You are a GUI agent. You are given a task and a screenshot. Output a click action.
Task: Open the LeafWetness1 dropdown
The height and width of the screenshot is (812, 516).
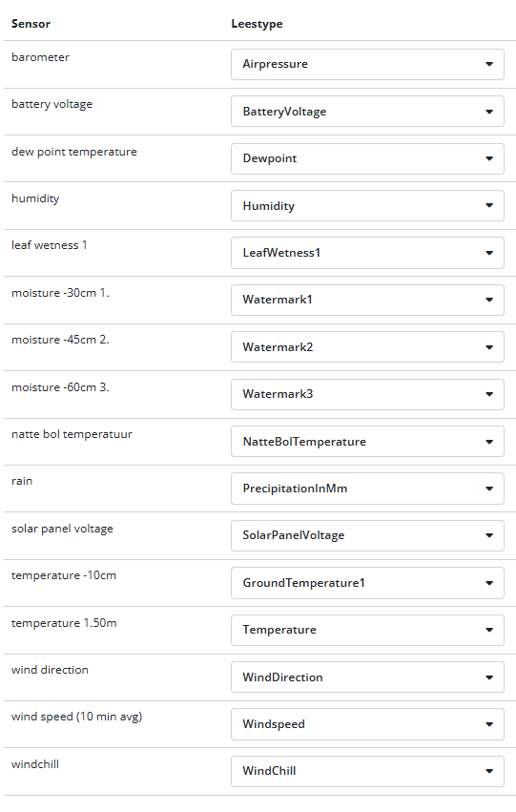pos(367,253)
